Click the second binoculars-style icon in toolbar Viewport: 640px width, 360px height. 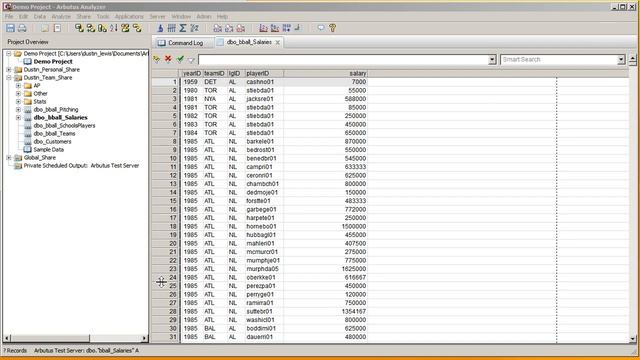click(229, 28)
